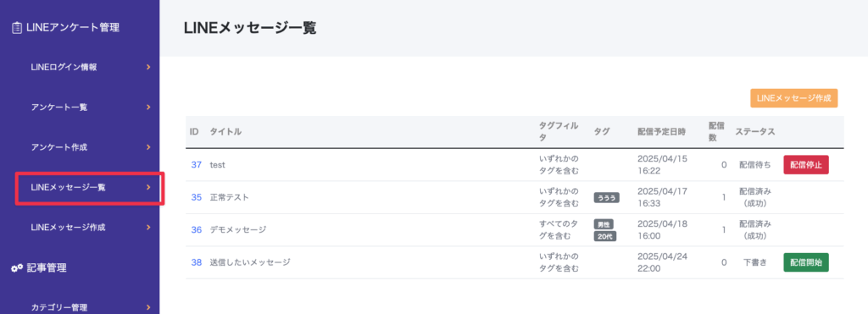Expand the LINEログイン情報 chevron arrow
This screenshot has height=314, width=868.
(148, 68)
